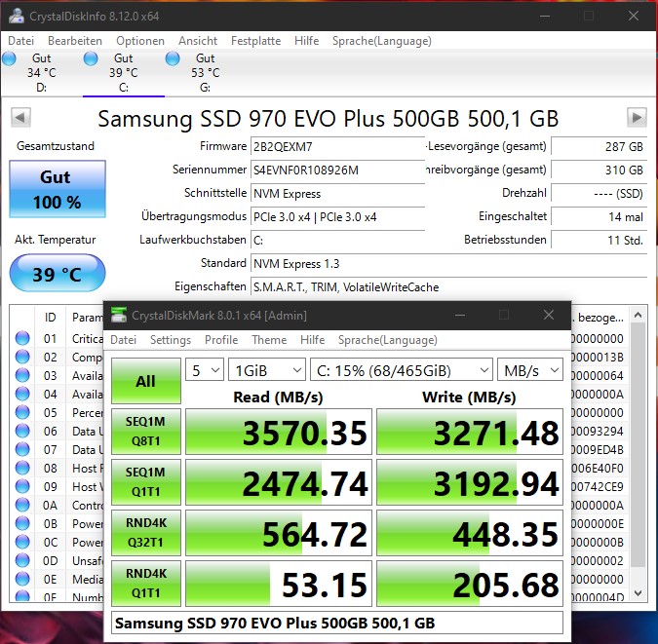Open Sprache(Language) menu in CrystalDiskMark
This screenshot has height=644, width=658.
pyautogui.click(x=388, y=339)
